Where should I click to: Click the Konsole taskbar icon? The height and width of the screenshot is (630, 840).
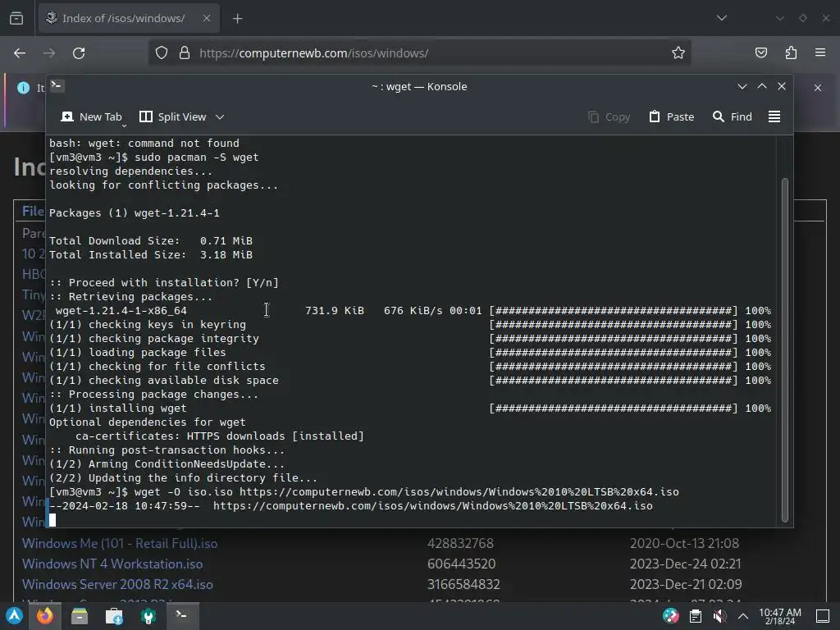[x=181, y=616]
